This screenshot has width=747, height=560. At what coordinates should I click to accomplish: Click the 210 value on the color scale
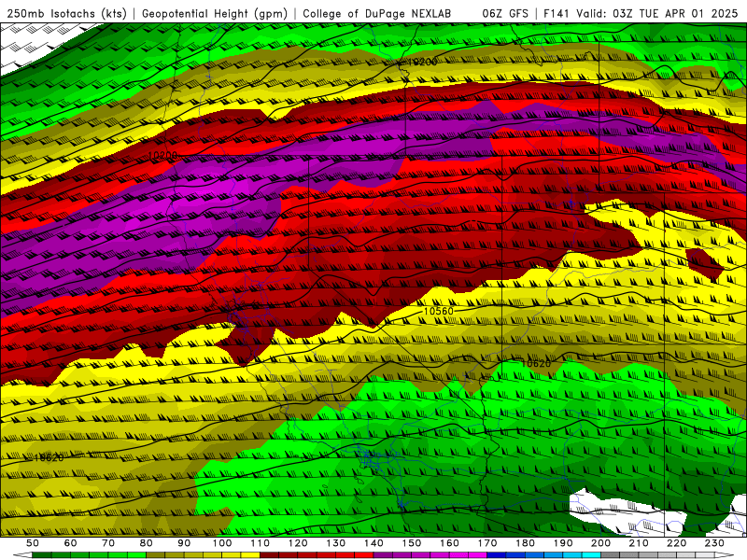[639, 543]
